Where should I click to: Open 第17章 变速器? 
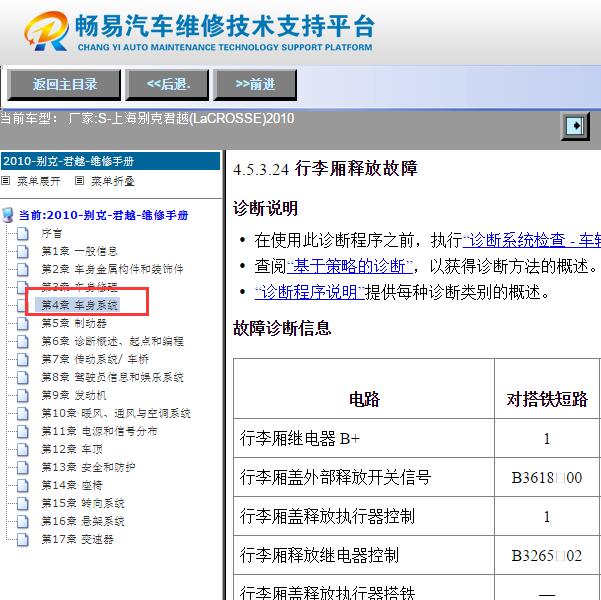tap(77, 539)
